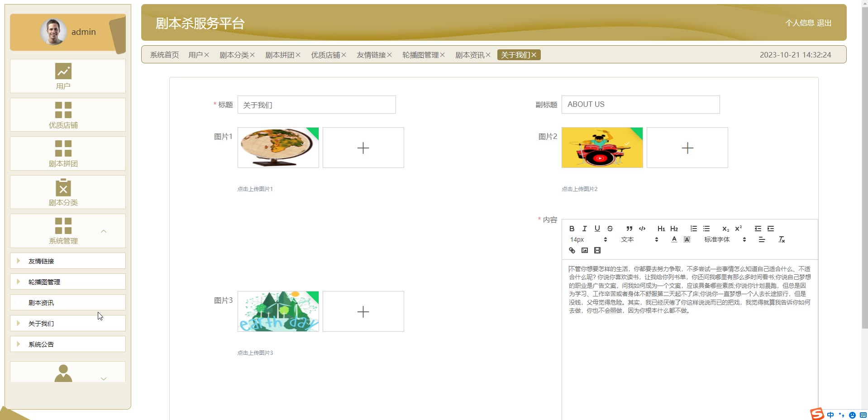868x420 pixels.
Task: Switch to the 剧本分类 tab
Action: 234,55
